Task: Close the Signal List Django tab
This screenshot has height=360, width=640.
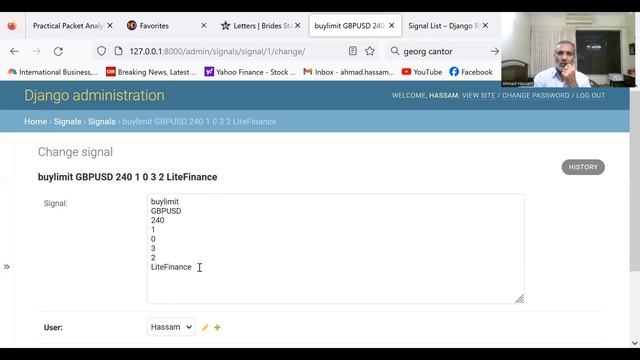Action: click(485, 25)
